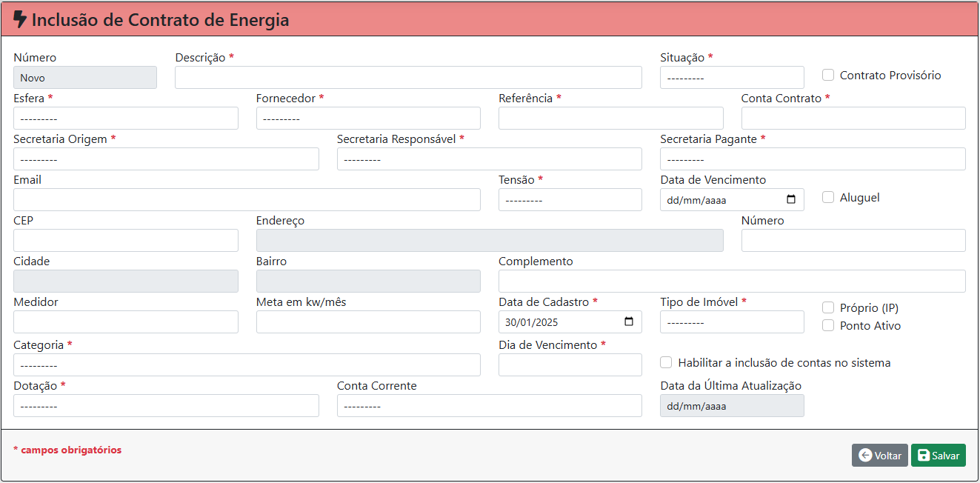Open the Situação dropdown
Viewport: 980px width, 483px height.
click(x=731, y=78)
